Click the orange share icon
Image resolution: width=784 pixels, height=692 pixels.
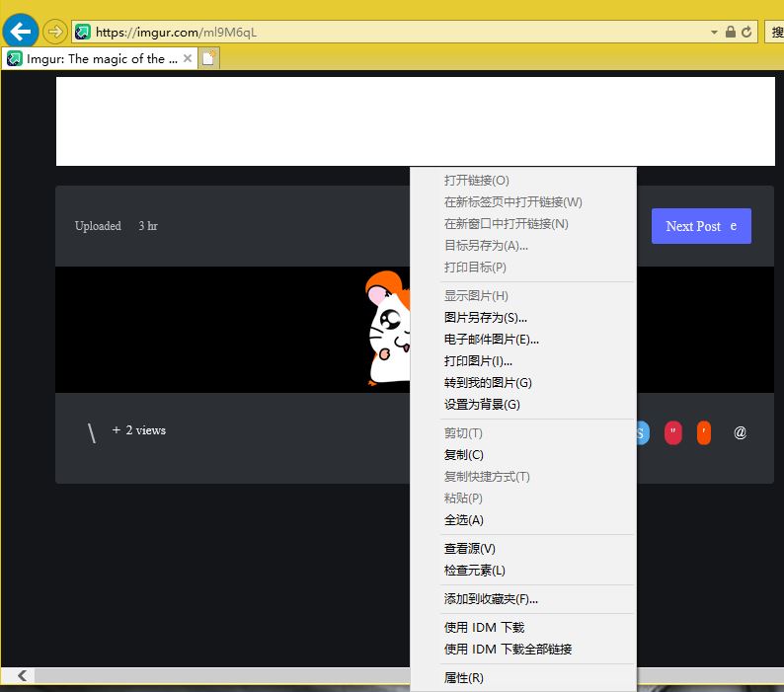[x=703, y=432]
